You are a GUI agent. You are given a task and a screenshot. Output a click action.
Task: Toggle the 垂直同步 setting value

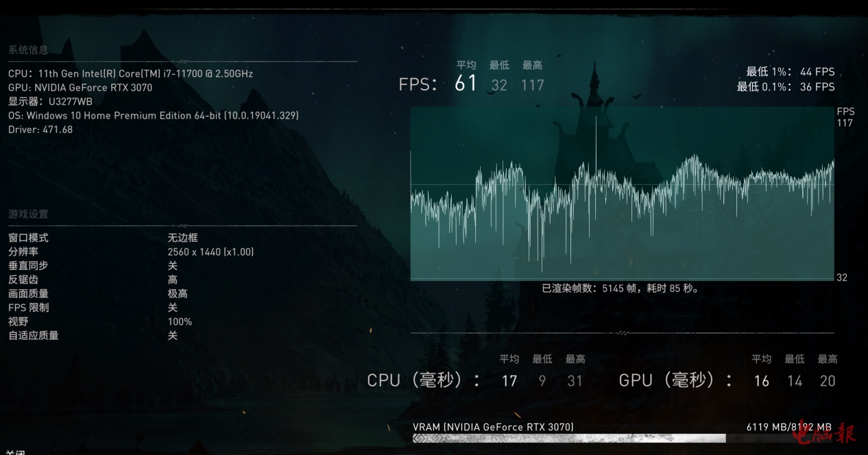tap(173, 266)
